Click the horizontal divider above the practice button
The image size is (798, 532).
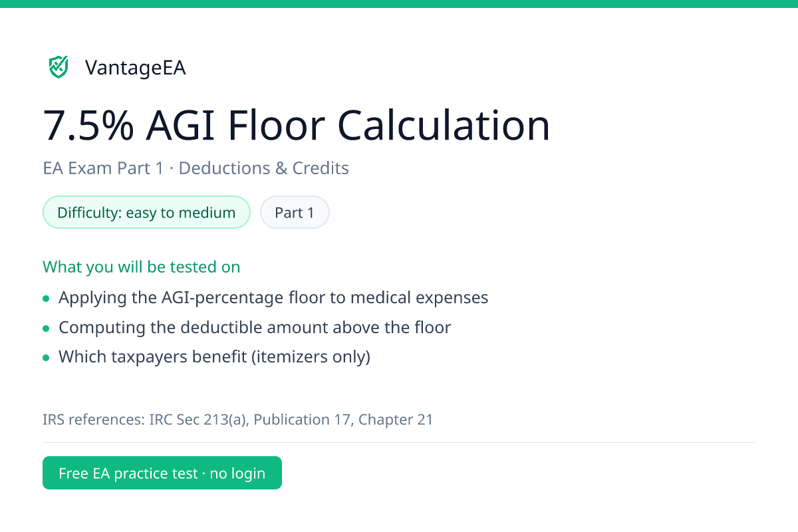click(399, 442)
